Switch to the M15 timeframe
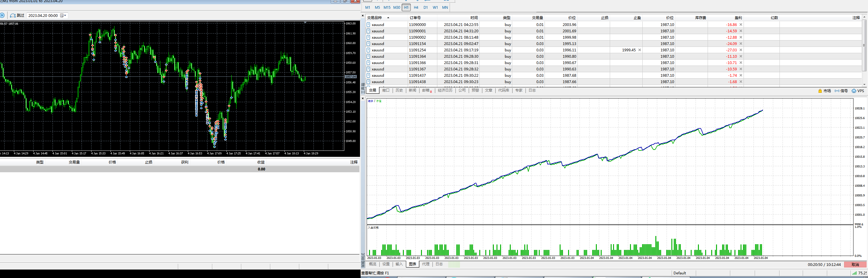This screenshot has height=278, width=868. [x=387, y=8]
